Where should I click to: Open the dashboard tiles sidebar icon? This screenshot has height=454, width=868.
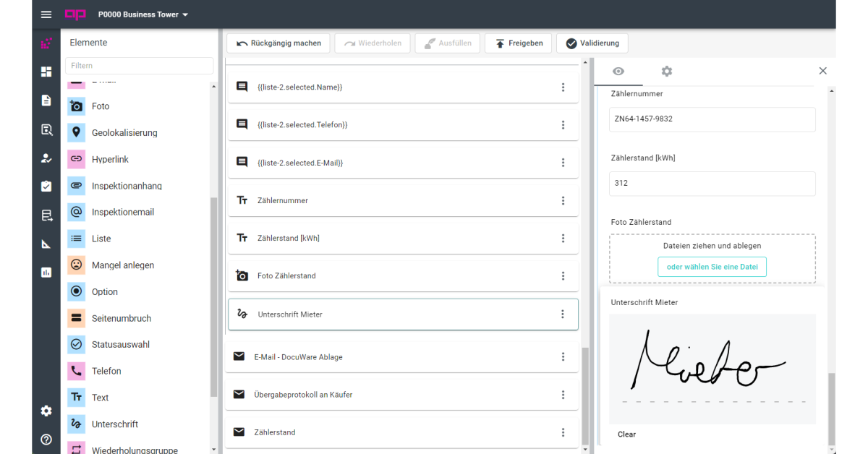click(46, 72)
